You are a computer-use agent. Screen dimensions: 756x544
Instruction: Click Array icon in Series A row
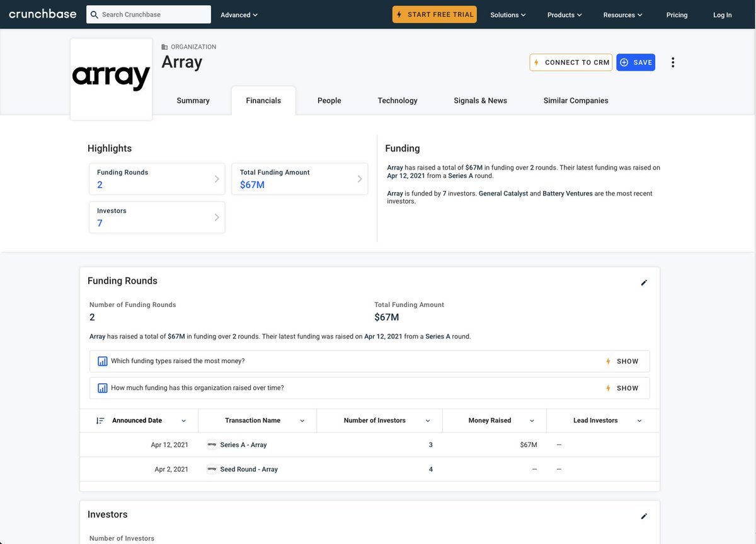(x=212, y=445)
